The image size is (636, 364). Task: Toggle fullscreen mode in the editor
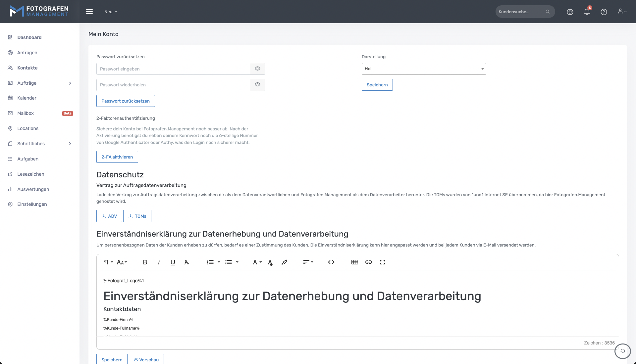click(382, 262)
